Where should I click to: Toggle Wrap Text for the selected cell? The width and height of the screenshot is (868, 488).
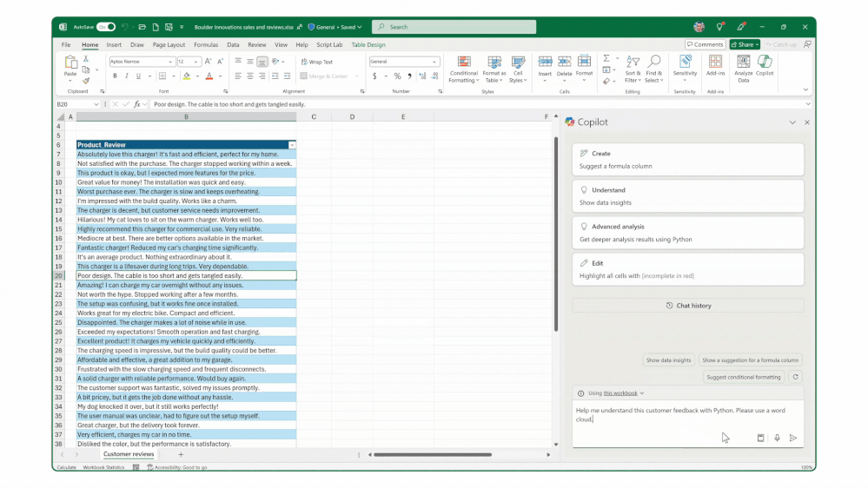click(316, 63)
